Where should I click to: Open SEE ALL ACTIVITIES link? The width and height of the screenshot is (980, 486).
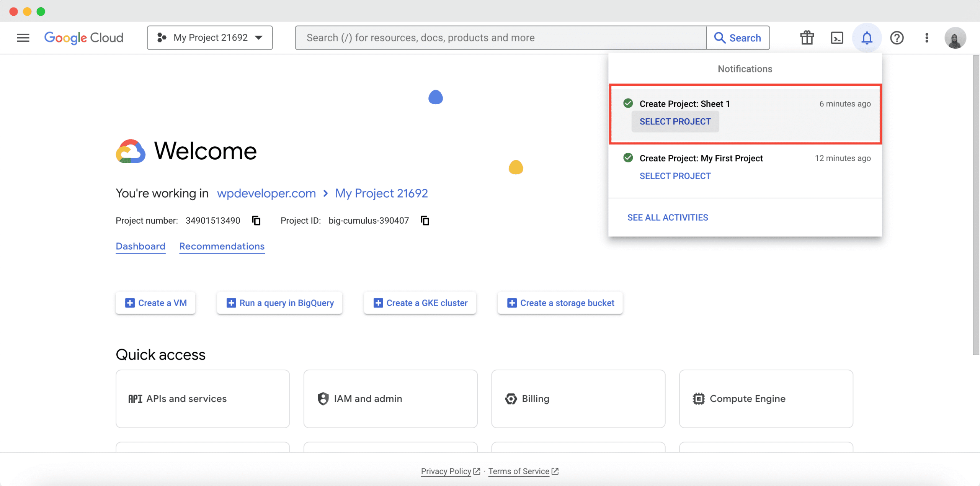click(667, 217)
